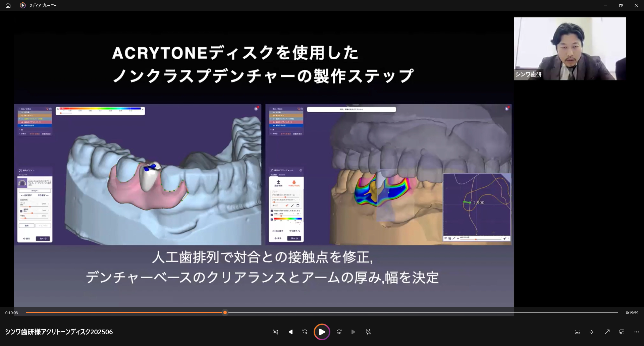Skip back 10 seconds
Viewport: 644px width, 346px height.
[x=305, y=332]
